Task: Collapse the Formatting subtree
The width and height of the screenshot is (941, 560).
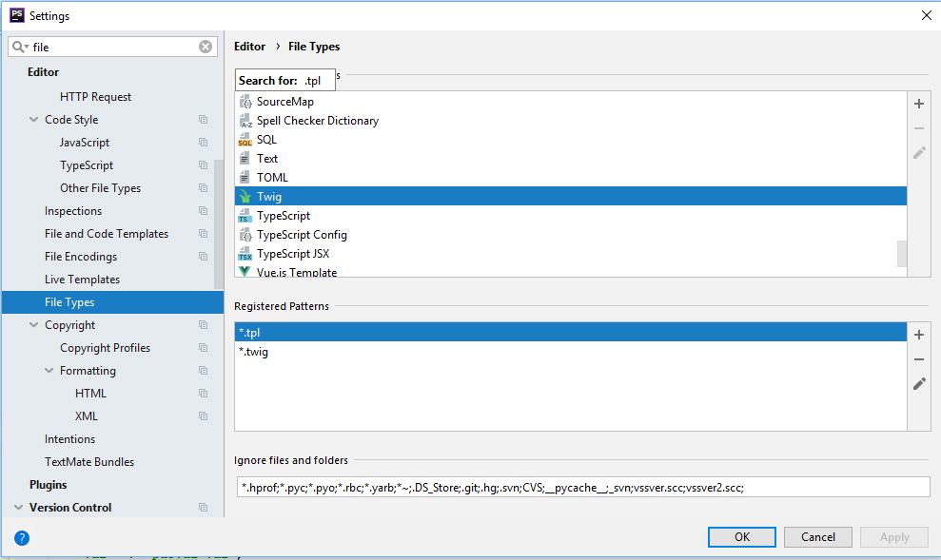Action: click(x=49, y=371)
